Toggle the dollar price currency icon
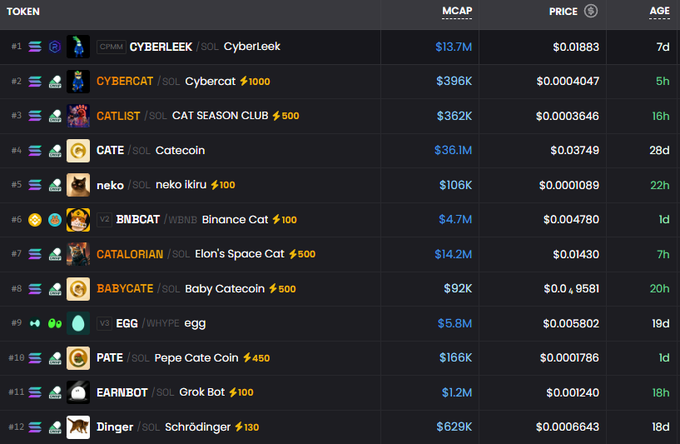This screenshot has height=444, width=680. (590, 11)
